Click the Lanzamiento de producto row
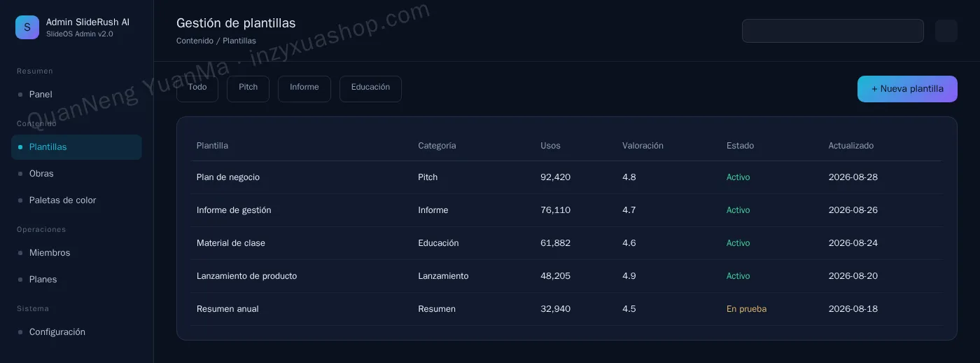The width and height of the screenshot is (980, 363). [x=566, y=276]
